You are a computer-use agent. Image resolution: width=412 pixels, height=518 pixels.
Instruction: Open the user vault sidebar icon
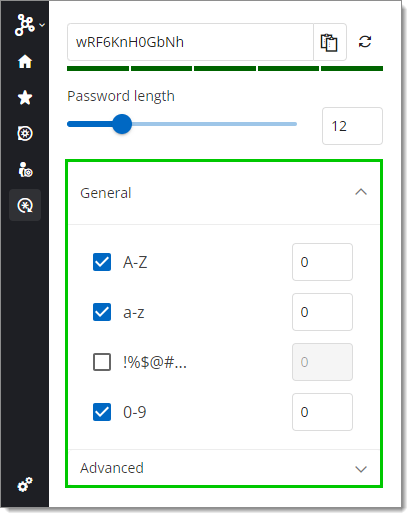coord(25,170)
